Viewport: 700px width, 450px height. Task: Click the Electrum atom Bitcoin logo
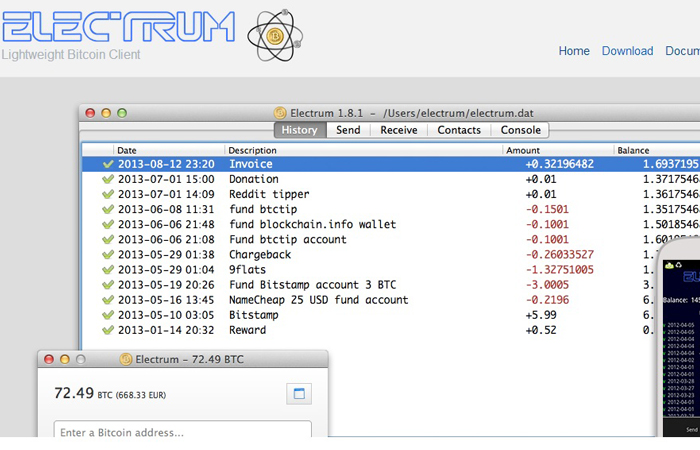[x=275, y=36]
